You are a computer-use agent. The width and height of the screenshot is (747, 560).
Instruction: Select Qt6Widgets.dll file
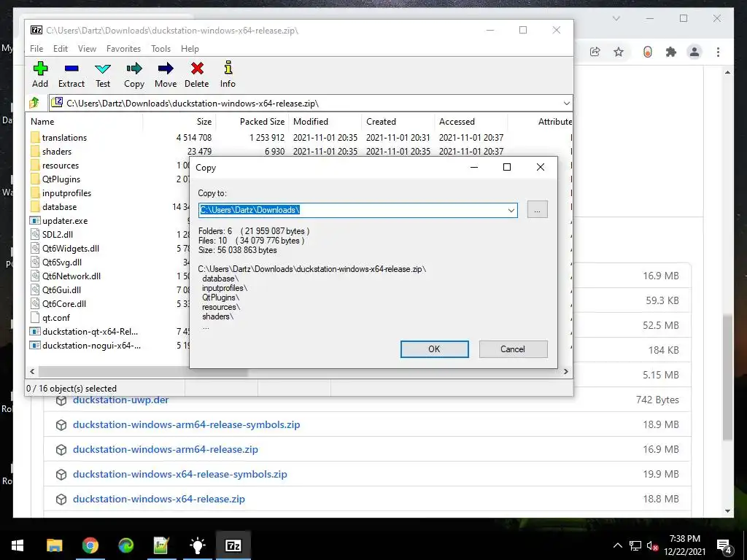[71, 248]
